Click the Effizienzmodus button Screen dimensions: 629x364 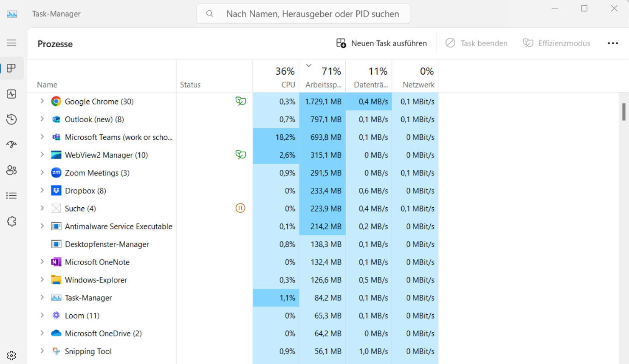pos(556,43)
